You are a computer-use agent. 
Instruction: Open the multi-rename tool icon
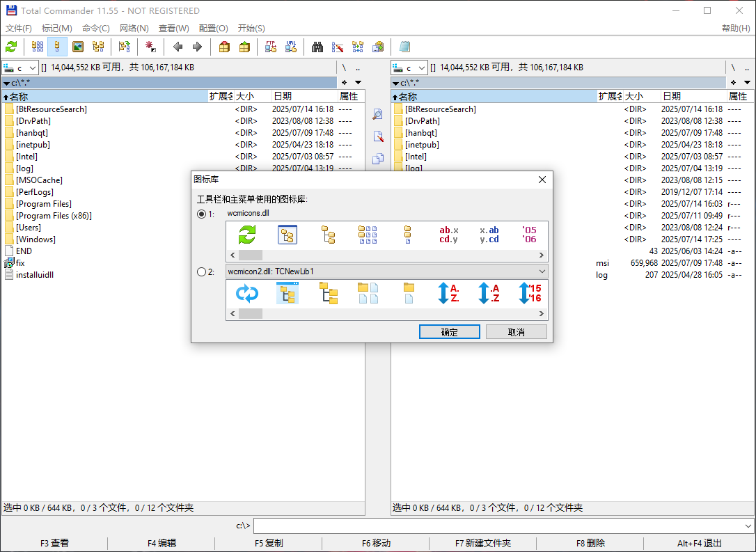[x=338, y=47]
